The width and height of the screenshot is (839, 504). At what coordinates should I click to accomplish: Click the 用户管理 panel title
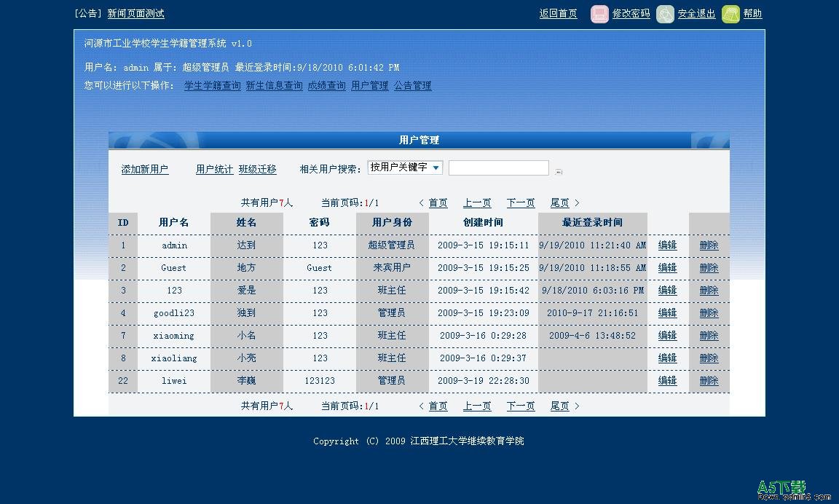[x=419, y=140]
